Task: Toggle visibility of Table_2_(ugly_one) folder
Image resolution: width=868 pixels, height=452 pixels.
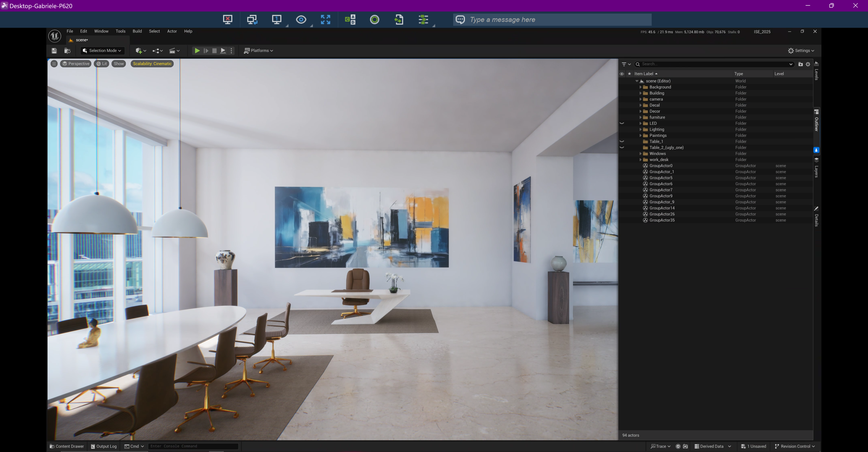Action: [622, 148]
